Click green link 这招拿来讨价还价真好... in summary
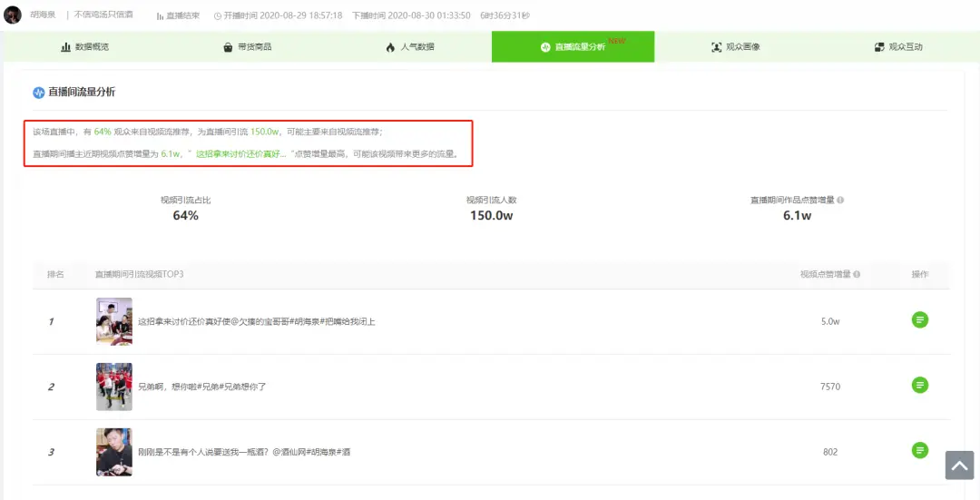 click(241, 153)
